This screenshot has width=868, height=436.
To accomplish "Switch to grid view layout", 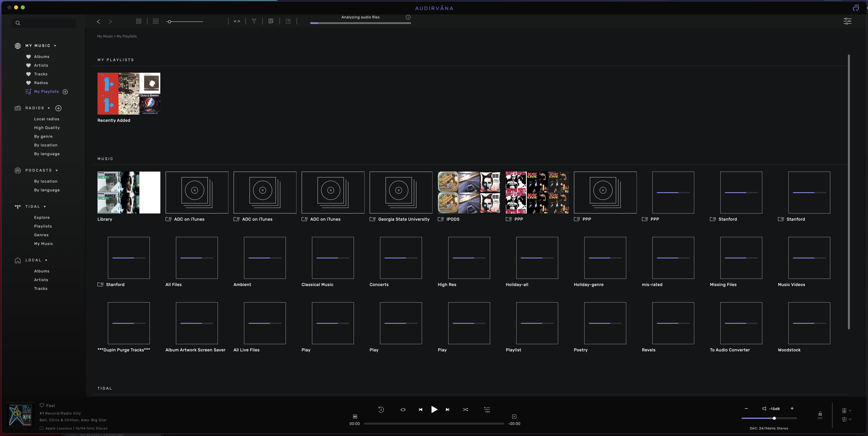I will (x=138, y=21).
